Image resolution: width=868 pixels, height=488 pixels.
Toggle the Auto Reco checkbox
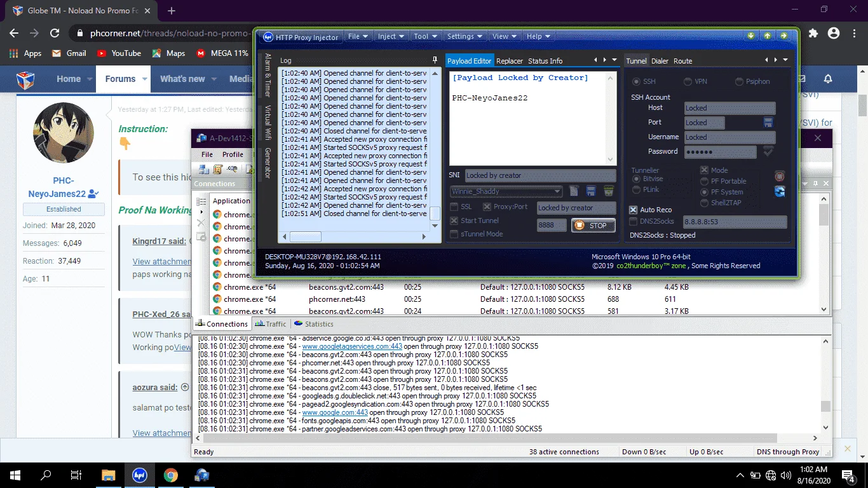633,210
